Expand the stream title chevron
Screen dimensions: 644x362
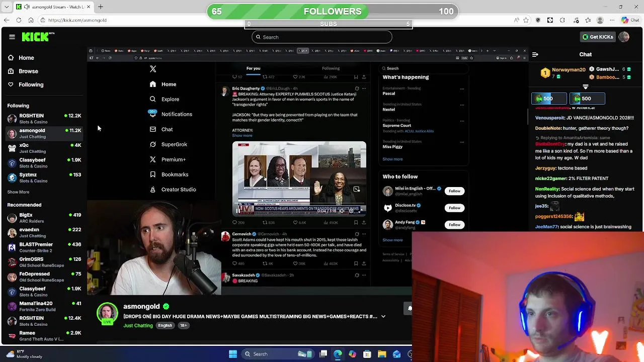383,317
